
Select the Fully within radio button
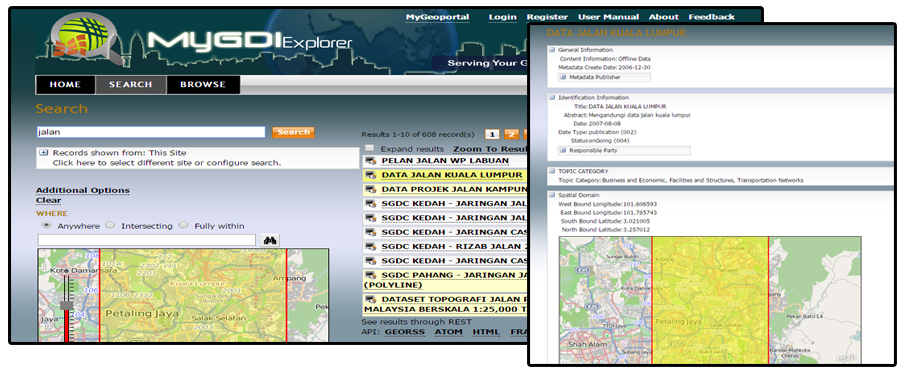[183, 225]
